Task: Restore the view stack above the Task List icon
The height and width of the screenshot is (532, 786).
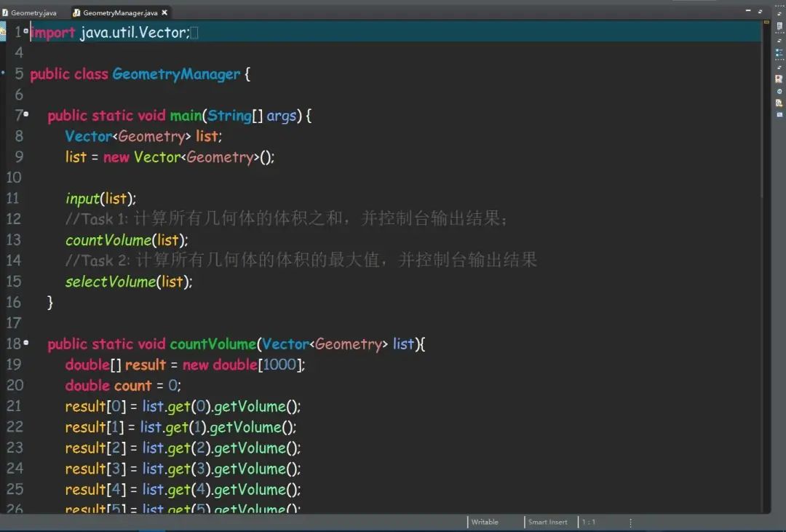Action: tap(779, 14)
